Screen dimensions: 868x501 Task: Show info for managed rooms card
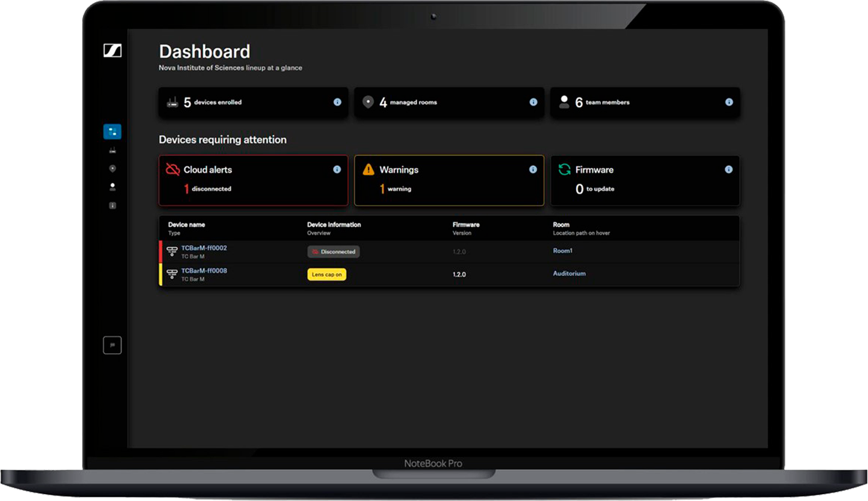tap(533, 102)
